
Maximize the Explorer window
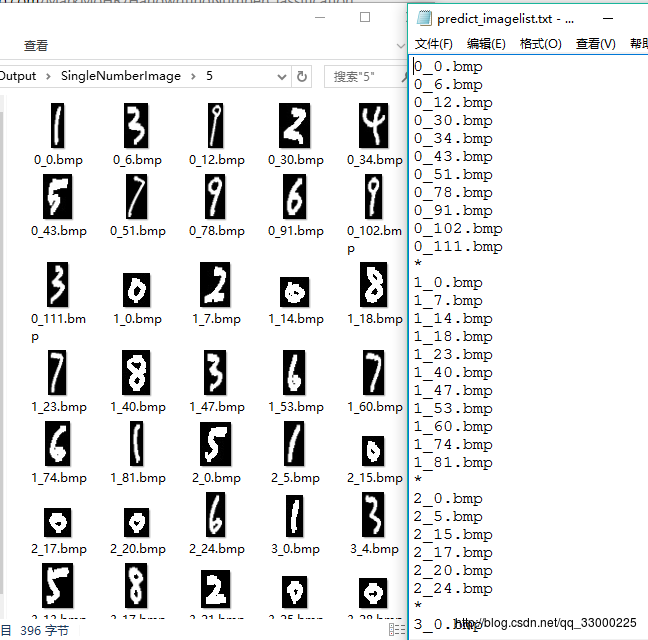click(x=365, y=17)
